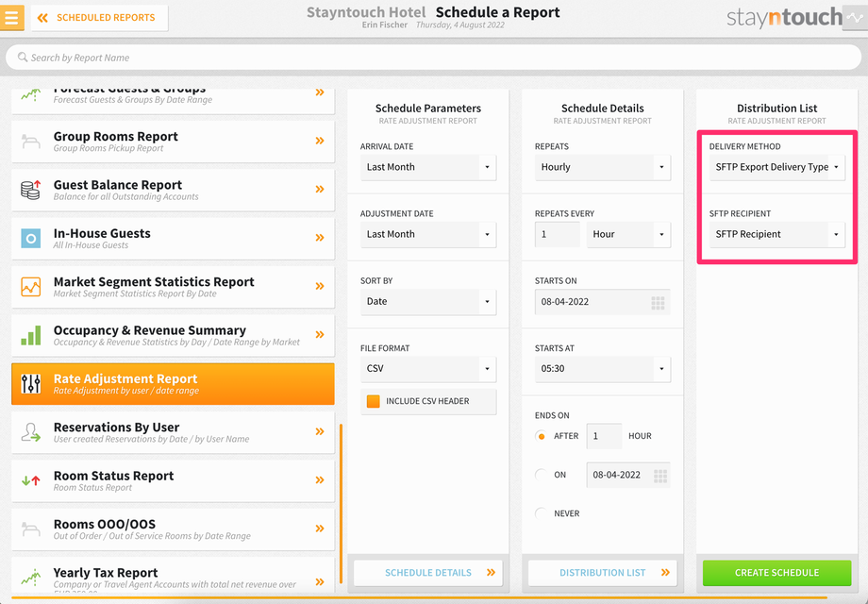Click the Ends After hour count field
The width and height of the screenshot is (868, 604).
604,436
